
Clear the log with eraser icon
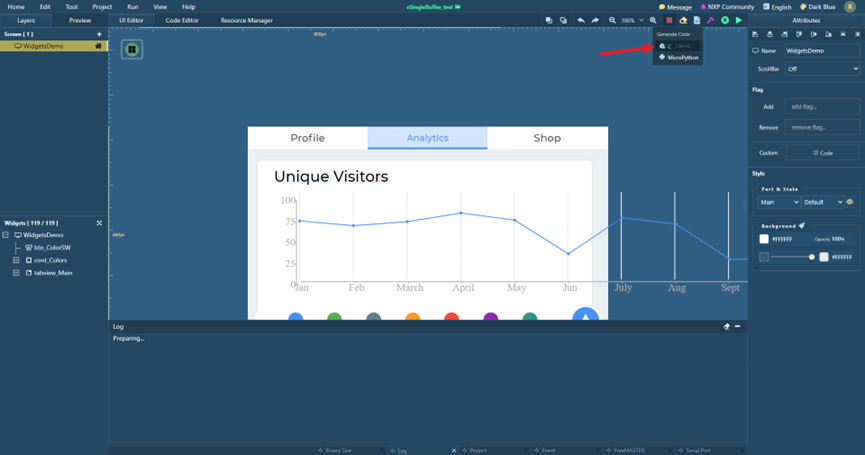pyautogui.click(x=727, y=326)
